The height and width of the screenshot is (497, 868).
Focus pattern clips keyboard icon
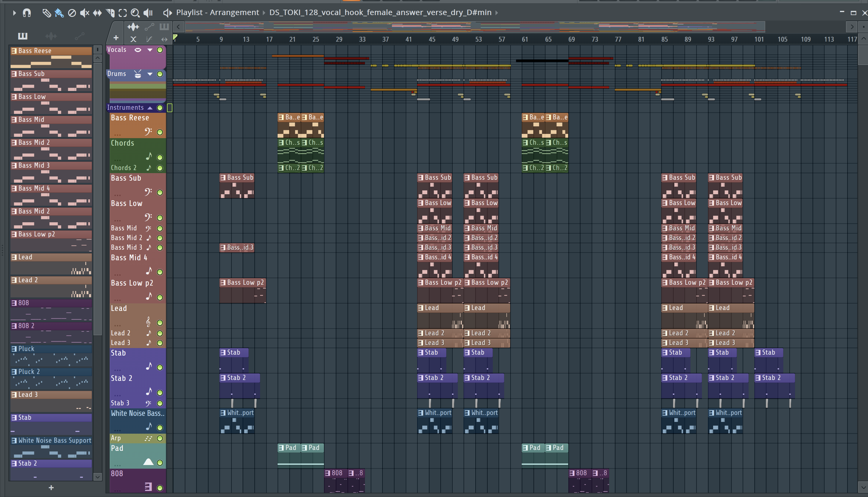[164, 27]
